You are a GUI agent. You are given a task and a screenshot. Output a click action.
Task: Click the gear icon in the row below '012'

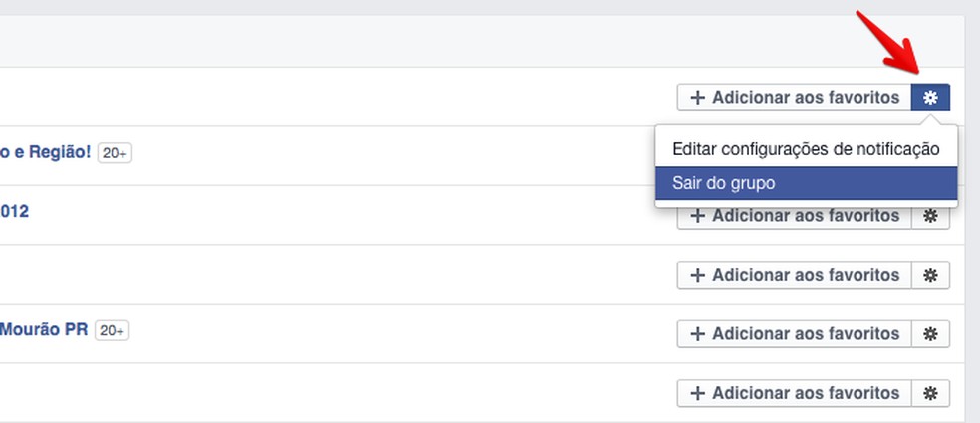coord(930,275)
